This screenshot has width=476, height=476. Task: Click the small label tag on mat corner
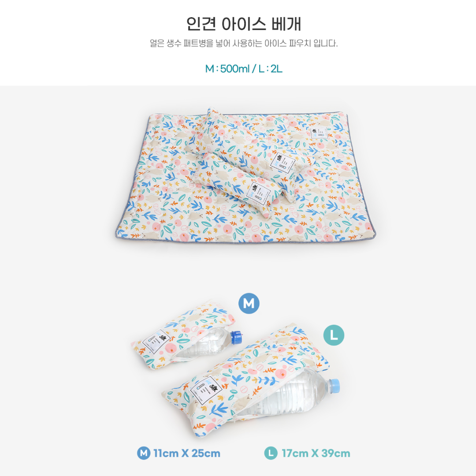[320, 133]
